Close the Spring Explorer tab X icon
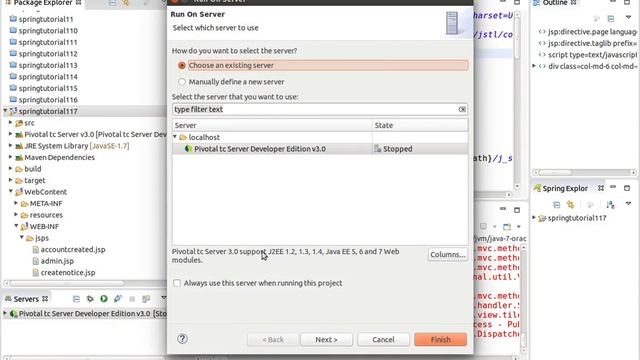Screen dimensions: 640x360 (601, 188)
